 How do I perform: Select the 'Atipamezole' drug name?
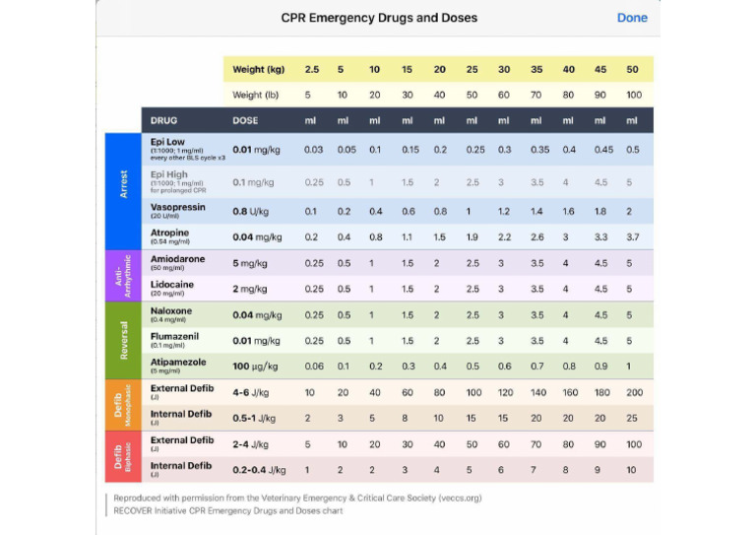tap(178, 362)
